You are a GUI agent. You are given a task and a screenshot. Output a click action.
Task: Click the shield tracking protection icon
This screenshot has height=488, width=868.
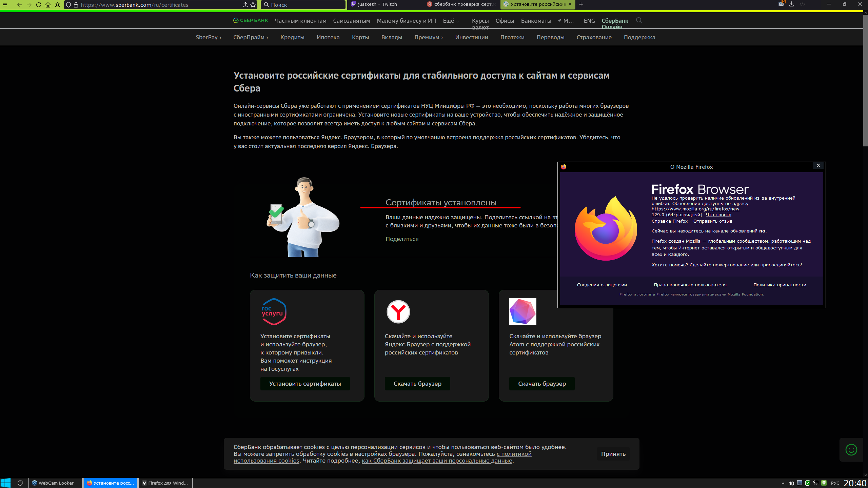(69, 5)
